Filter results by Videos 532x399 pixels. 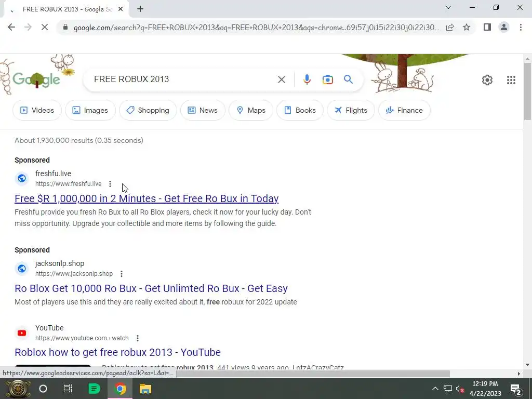[37, 110]
